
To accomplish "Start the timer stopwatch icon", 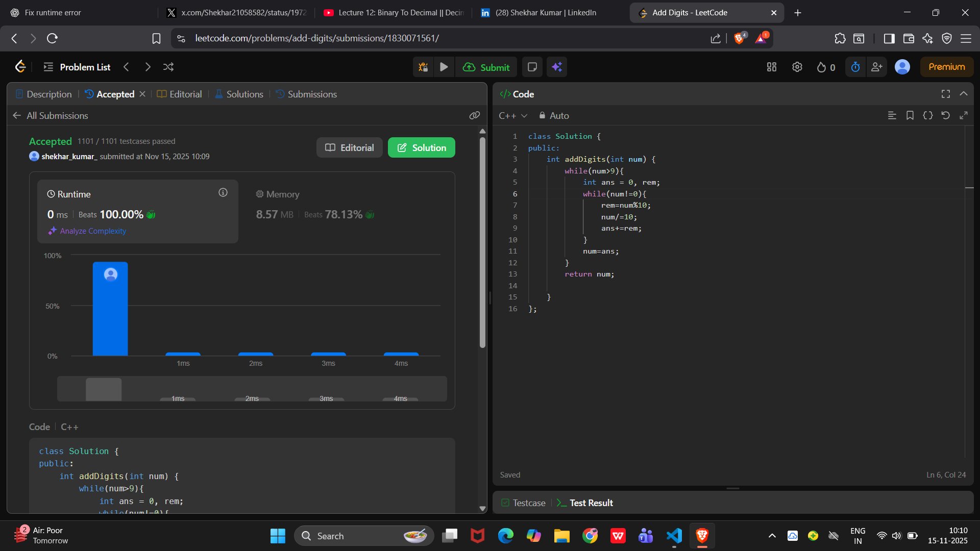I will coord(855,67).
